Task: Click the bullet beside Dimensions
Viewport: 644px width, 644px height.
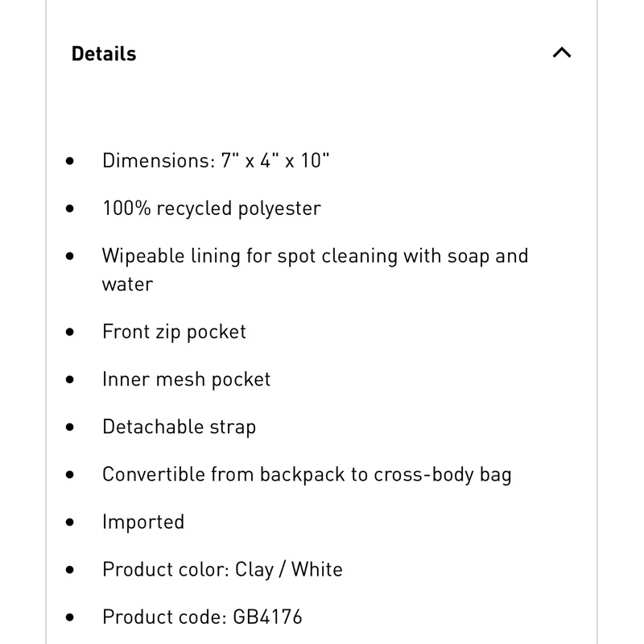Action: (70, 161)
